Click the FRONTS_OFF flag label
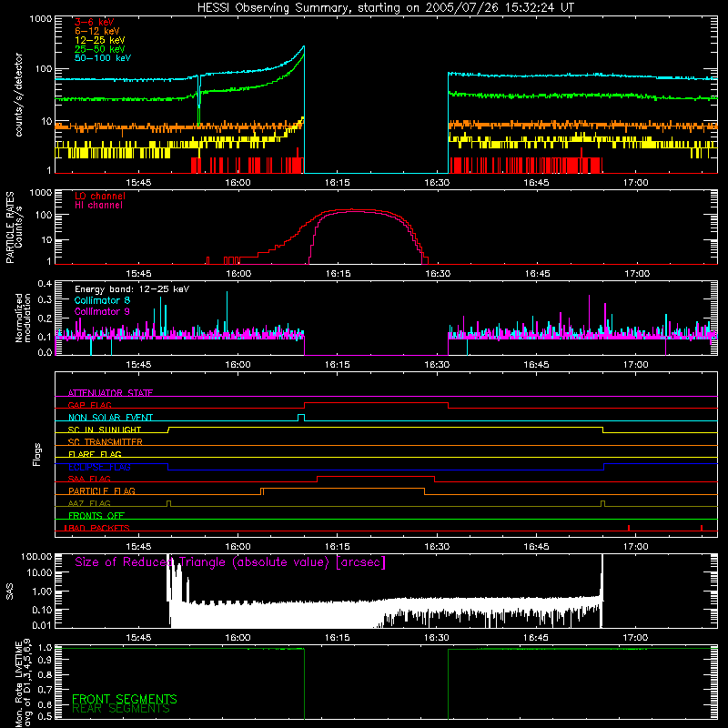This screenshot has height=728, width=728. (x=96, y=515)
